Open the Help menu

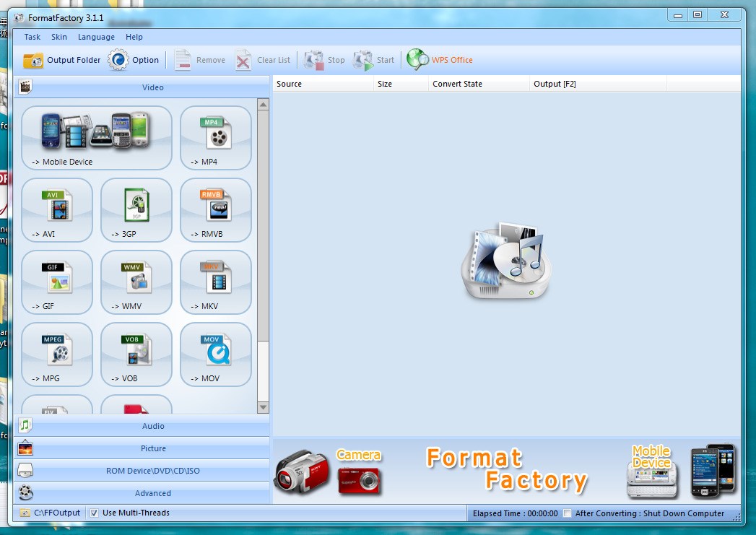tap(134, 37)
